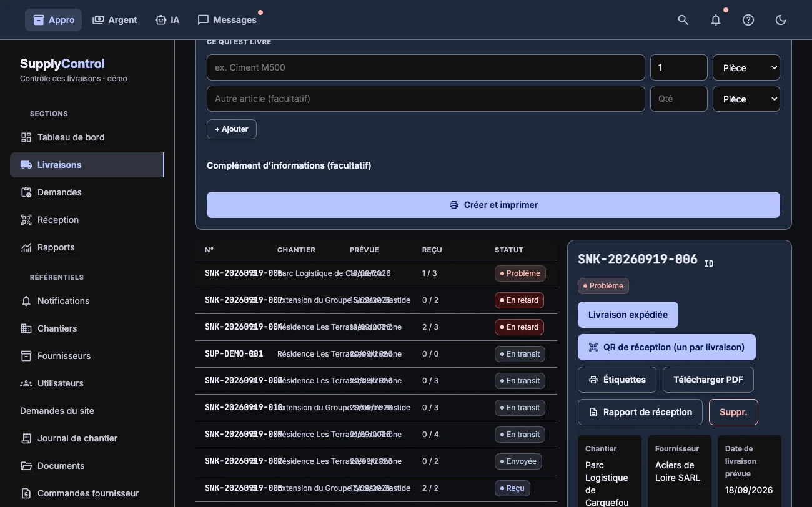The width and height of the screenshot is (812, 507).
Task: Click the Notifications bell icon in sidebar
Action: click(x=26, y=301)
